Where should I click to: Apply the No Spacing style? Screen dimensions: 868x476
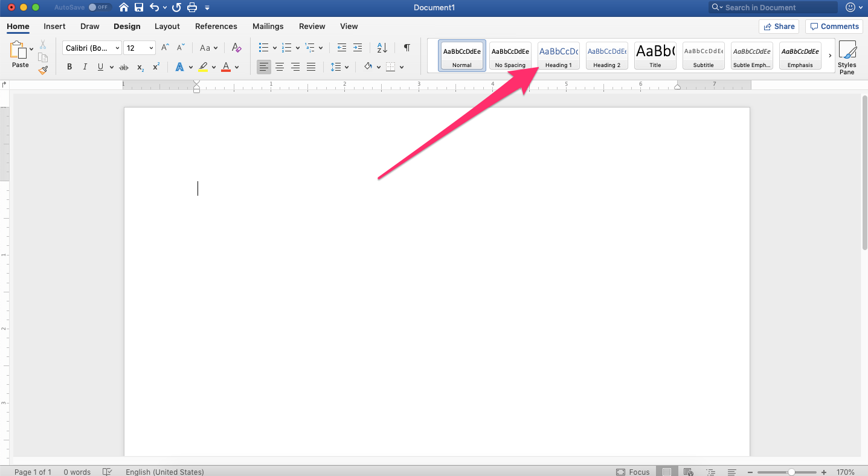[510, 56]
